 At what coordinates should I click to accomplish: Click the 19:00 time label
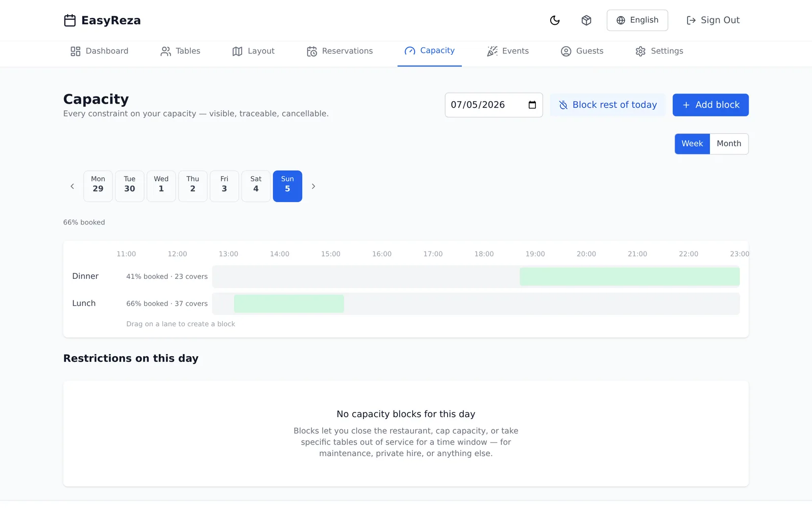tap(535, 254)
